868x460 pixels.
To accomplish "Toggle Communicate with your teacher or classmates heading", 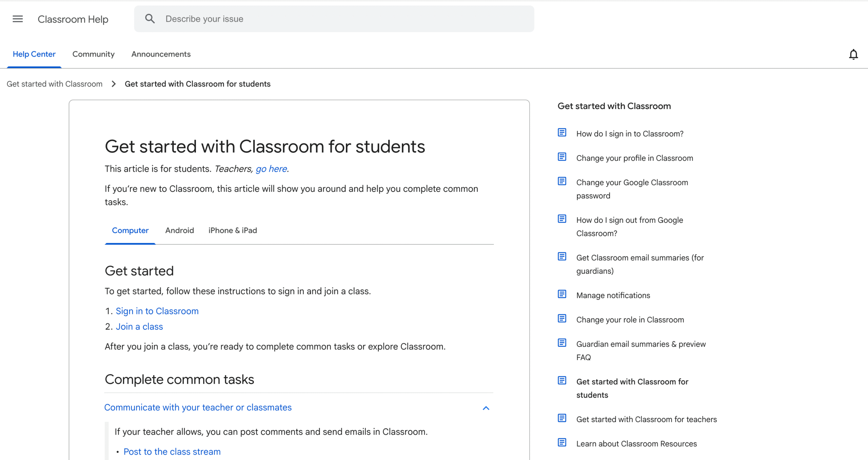I will pos(198,407).
